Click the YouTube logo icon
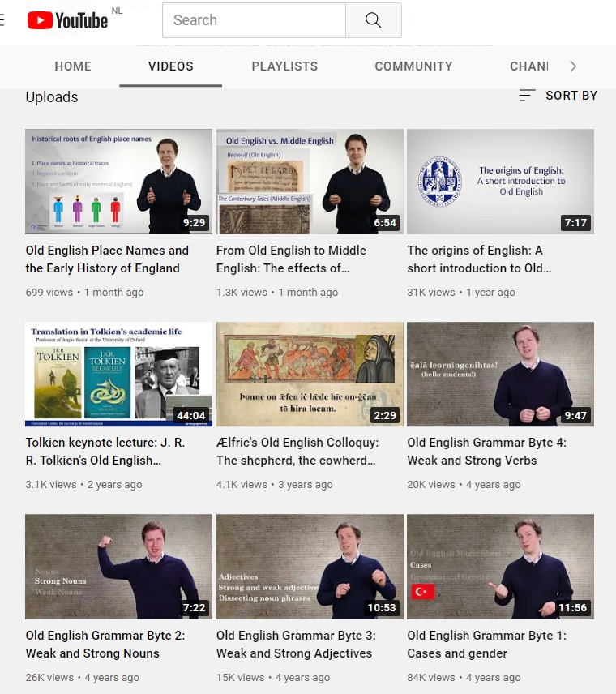The width and height of the screenshot is (616, 694). [67, 20]
